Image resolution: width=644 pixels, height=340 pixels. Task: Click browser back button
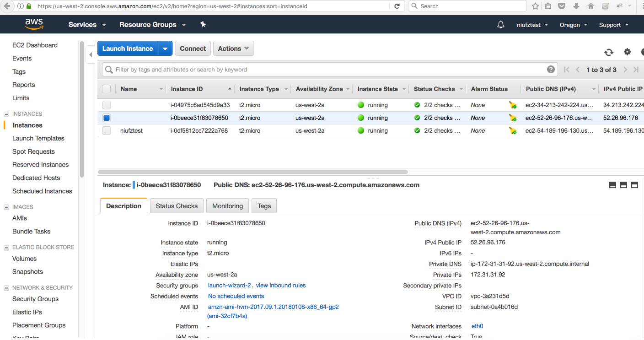(x=7, y=6)
